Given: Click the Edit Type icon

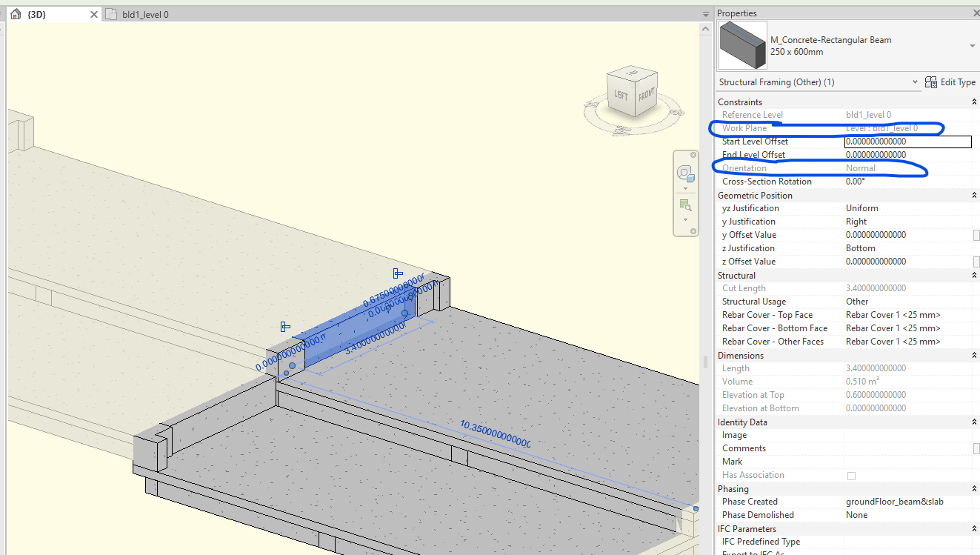Looking at the screenshot, I should (x=932, y=82).
